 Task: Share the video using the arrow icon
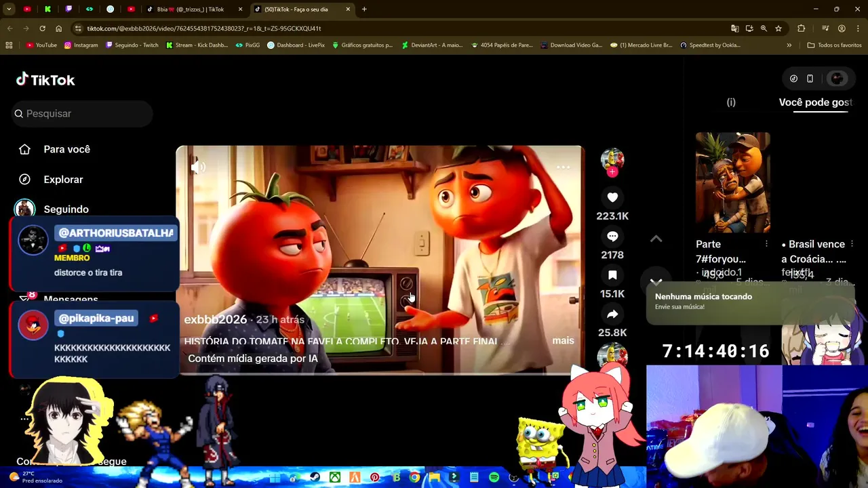[x=612, y=314]
